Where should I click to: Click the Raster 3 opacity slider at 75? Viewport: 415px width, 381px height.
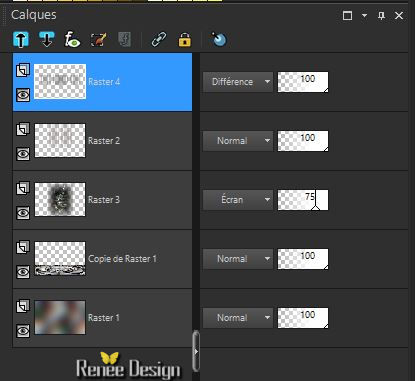tap(303, 200)
